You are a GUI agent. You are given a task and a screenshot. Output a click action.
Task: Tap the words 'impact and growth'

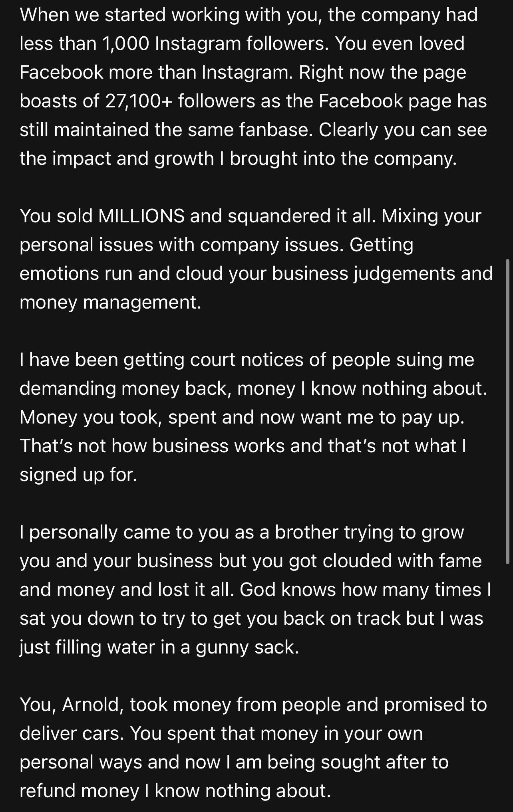pos(133,159)
